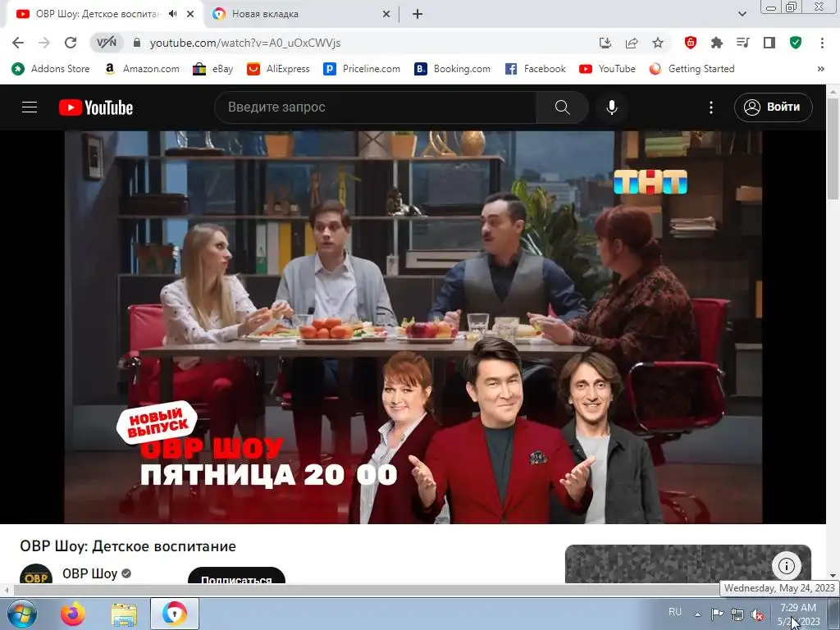Bookmark this page with the star icon
The height and width of the screenshot is (630, 840).
point(658,43)
